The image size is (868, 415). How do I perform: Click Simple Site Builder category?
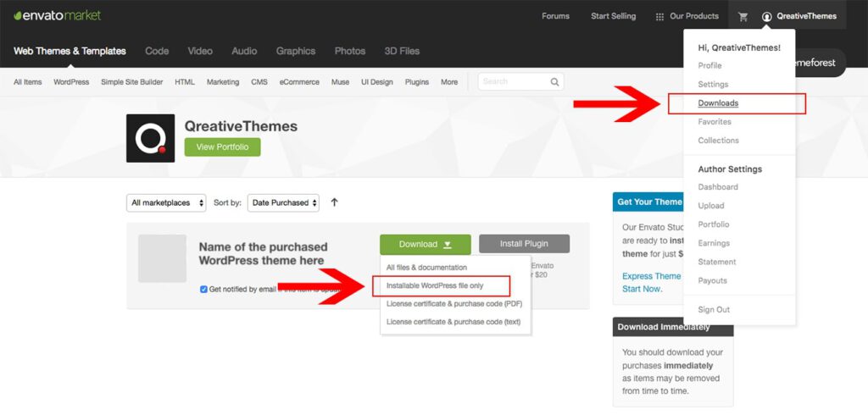coord(131,82)
